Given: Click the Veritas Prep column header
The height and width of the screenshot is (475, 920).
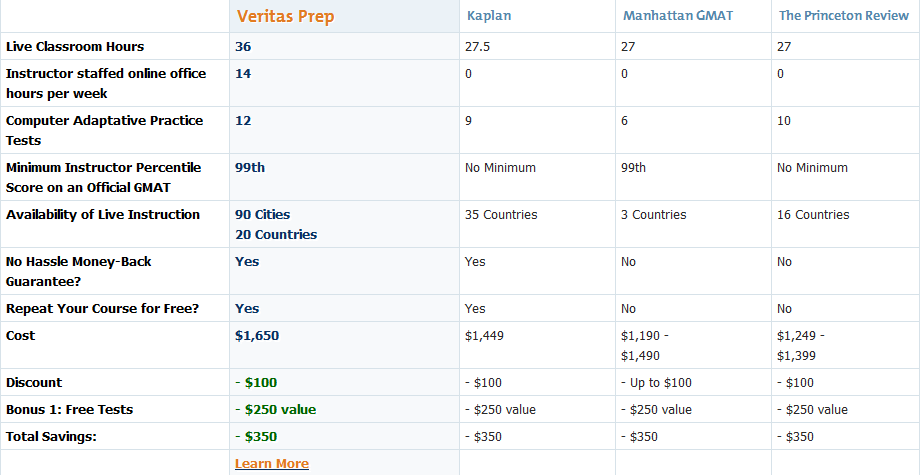Looking at the screenshot, I should click(285, 16).
